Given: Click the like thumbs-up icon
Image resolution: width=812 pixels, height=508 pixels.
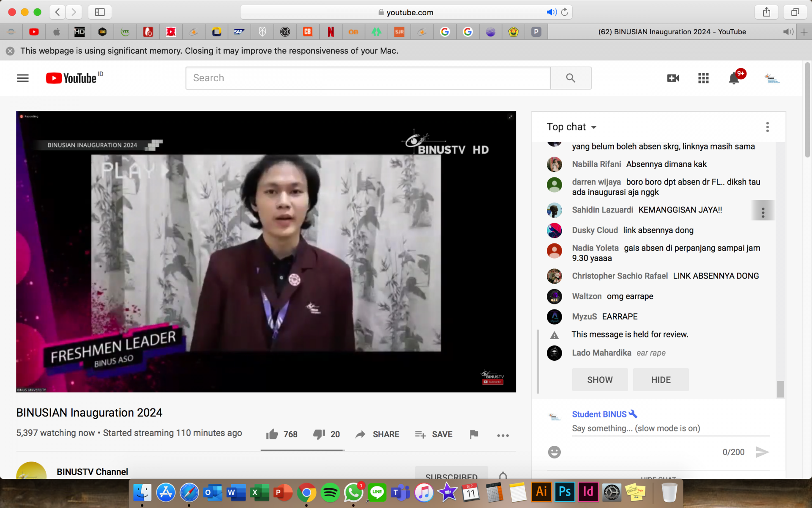Looking at the screenshot, I should [x=272, y=434].
